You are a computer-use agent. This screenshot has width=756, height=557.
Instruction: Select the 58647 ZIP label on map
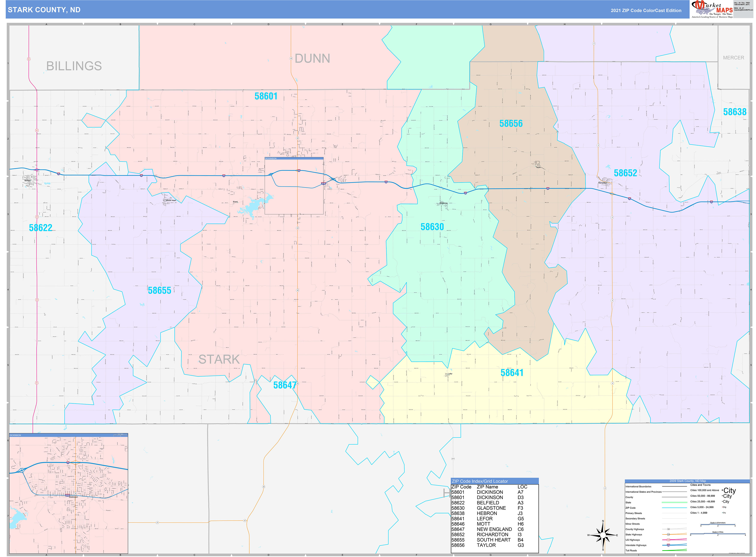285,385
